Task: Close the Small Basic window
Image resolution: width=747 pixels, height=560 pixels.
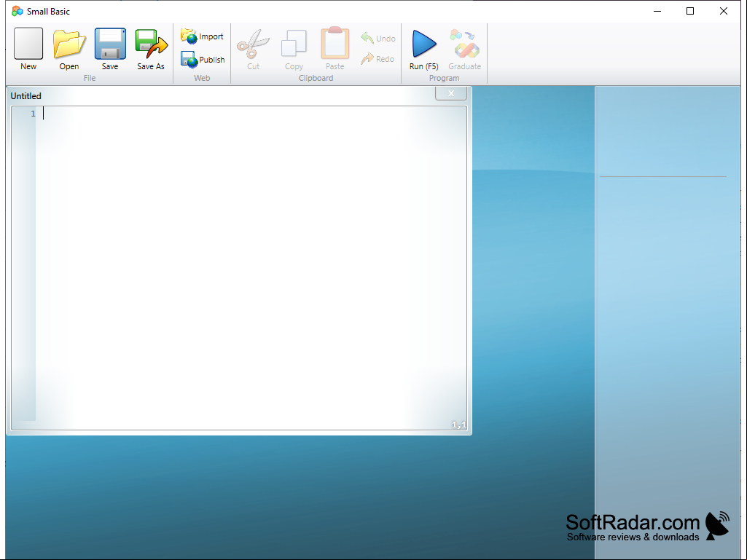Action: [x=723, y=11]
